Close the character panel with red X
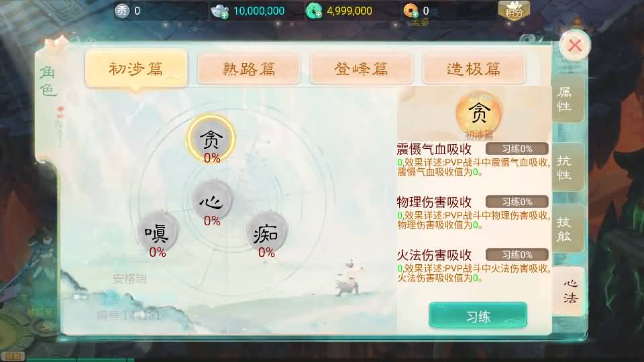 tap(575, 46)
